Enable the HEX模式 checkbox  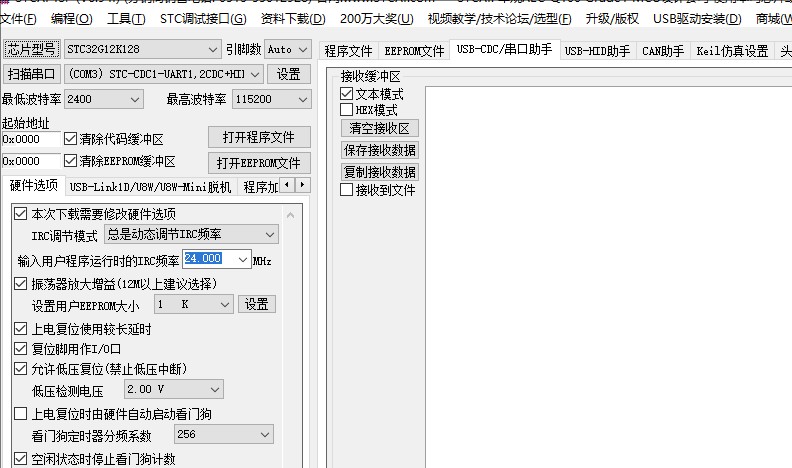pos(346,110)
